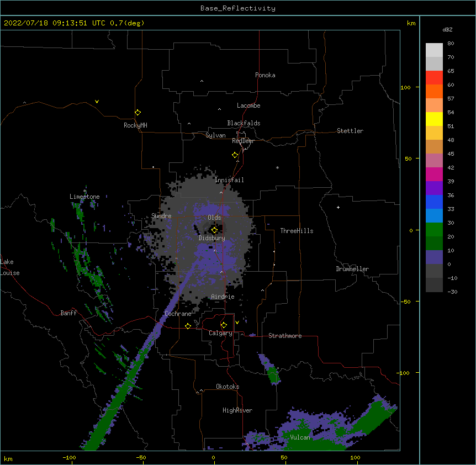Click the white caret marker west of Lacombe
The image size is (476, 465).
coord(219,109)
